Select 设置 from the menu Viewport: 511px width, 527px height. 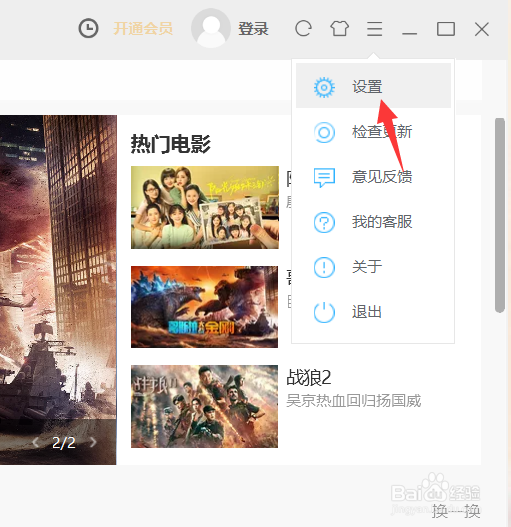point(373,85)
